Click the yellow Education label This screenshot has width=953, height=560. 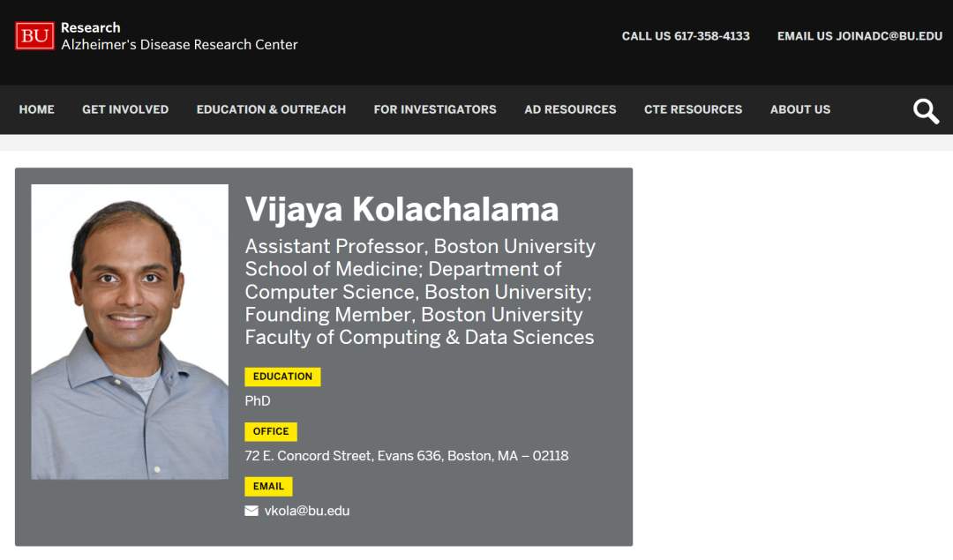(282, 377)
